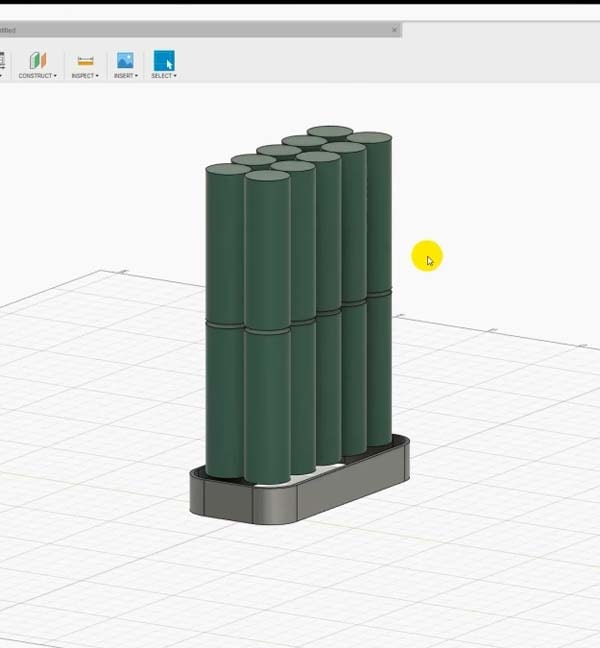Screen dimensions: 600x648
Task: Select the seam between front stacked cells
Action: coord(267,330)
